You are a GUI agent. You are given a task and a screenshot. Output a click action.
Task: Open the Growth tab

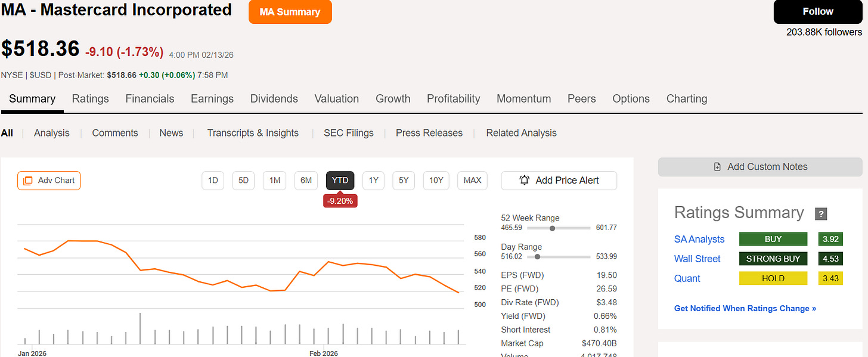pyautogui.click(x=393, y=99)
